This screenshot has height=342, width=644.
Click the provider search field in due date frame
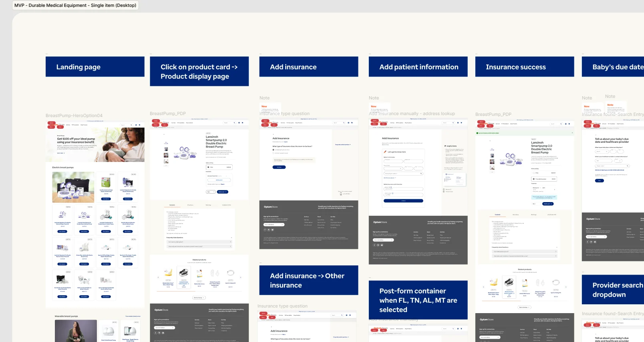coord(612,166)
